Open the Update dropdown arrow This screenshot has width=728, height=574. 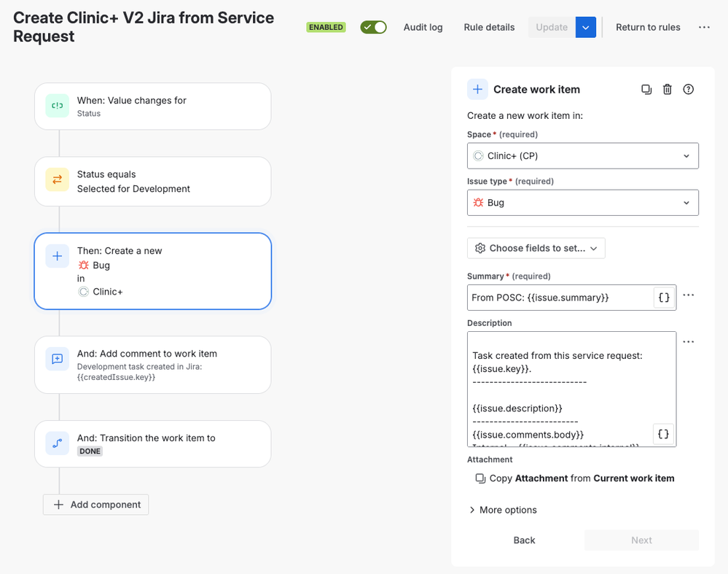(586, 28)
